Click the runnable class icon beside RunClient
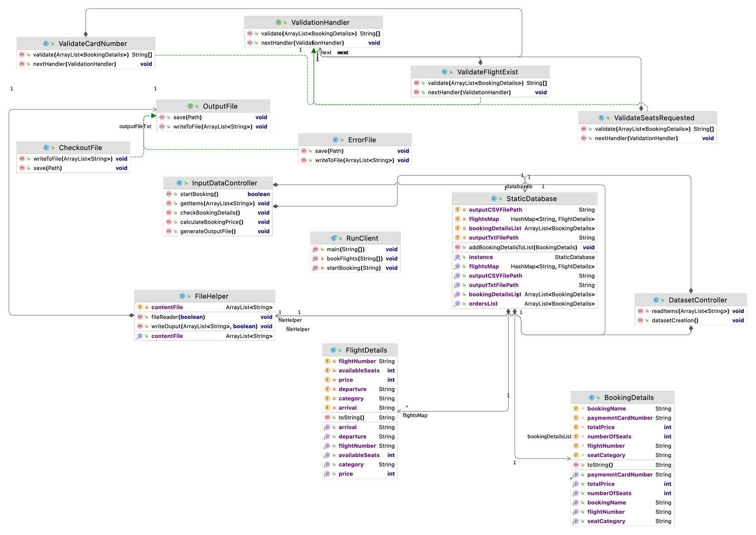This screenshot has width=756, height=535. (333, 238)
